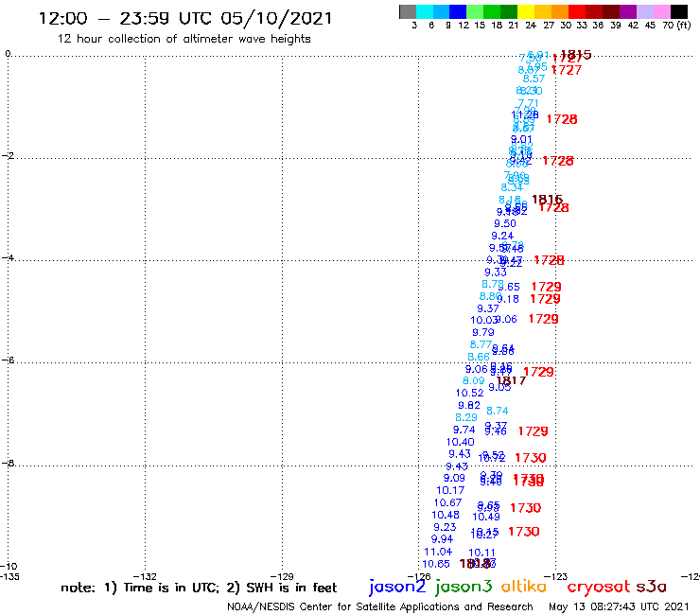This screenshot has width=700, height=615.
Task: Click the 10.67 wave height value
Action: tap(447, 502)
